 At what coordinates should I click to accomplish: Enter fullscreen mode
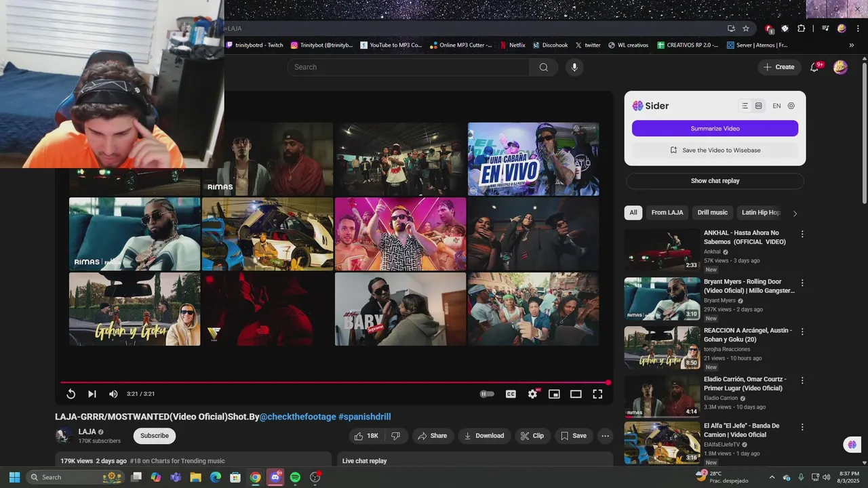[597, 394]
